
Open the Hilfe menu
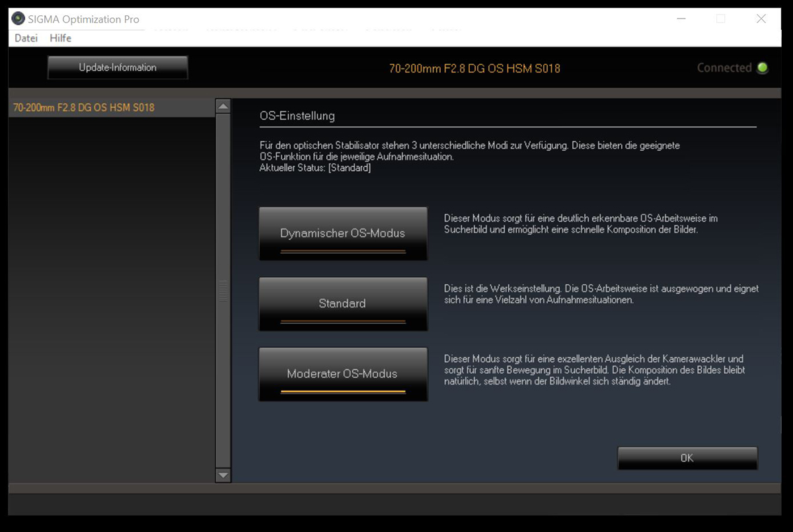click(60, 38)
